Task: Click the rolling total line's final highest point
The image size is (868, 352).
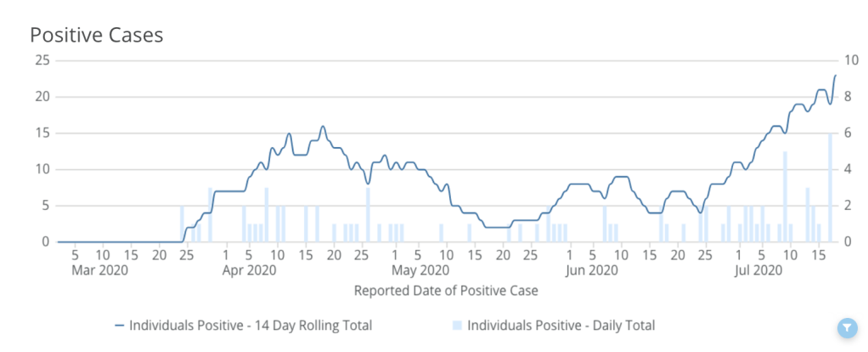Action: click(x=835, y=76)
